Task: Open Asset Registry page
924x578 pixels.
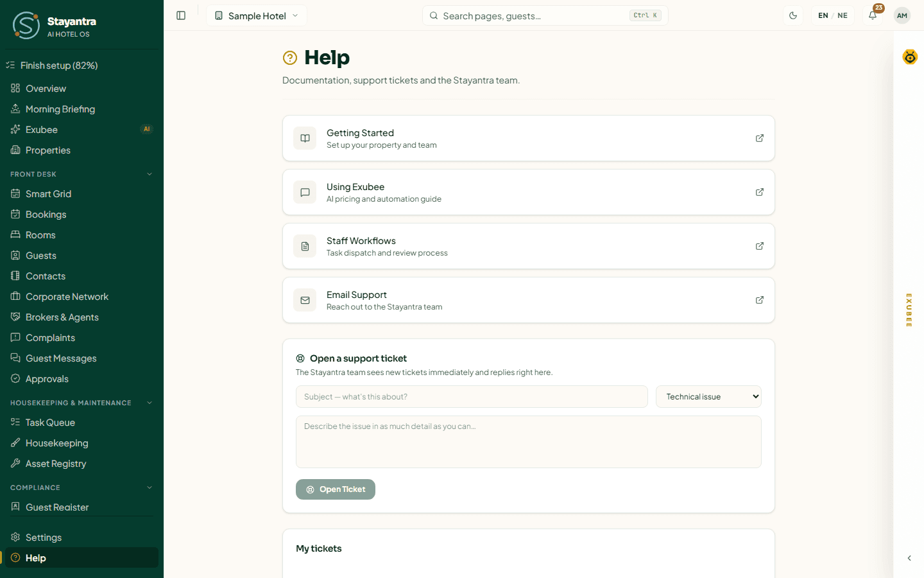Action: click(81, 464)
